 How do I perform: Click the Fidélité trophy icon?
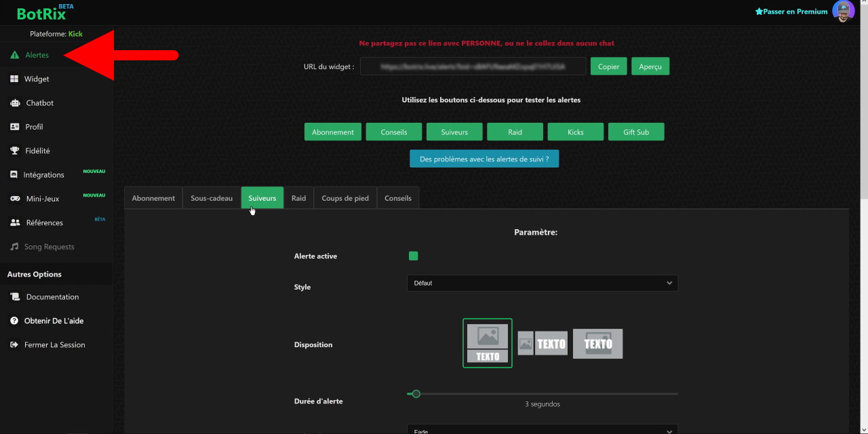click(15, 151)
